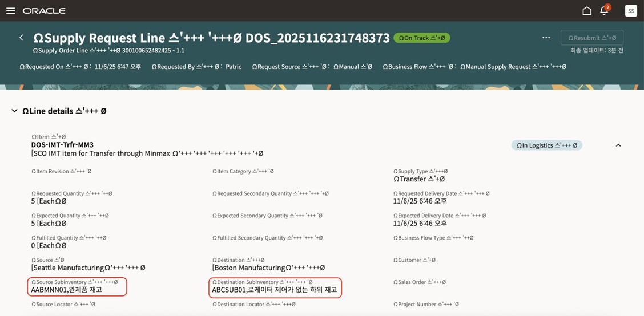Click the Source Locator label

(x=63, y=304)
